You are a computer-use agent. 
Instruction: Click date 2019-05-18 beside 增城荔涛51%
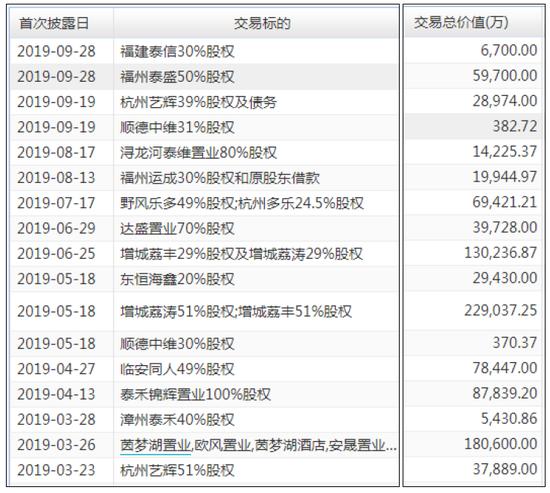(x=56, y=311)
